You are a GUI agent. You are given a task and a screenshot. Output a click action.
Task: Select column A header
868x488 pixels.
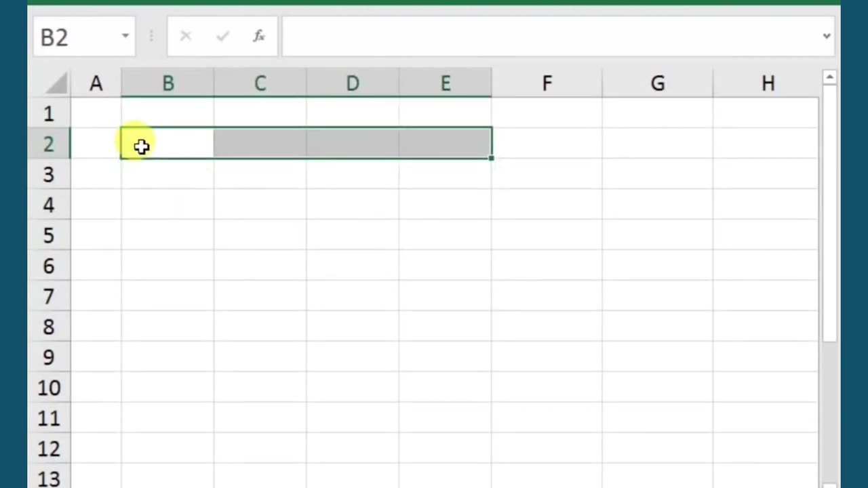coord(96,83)
